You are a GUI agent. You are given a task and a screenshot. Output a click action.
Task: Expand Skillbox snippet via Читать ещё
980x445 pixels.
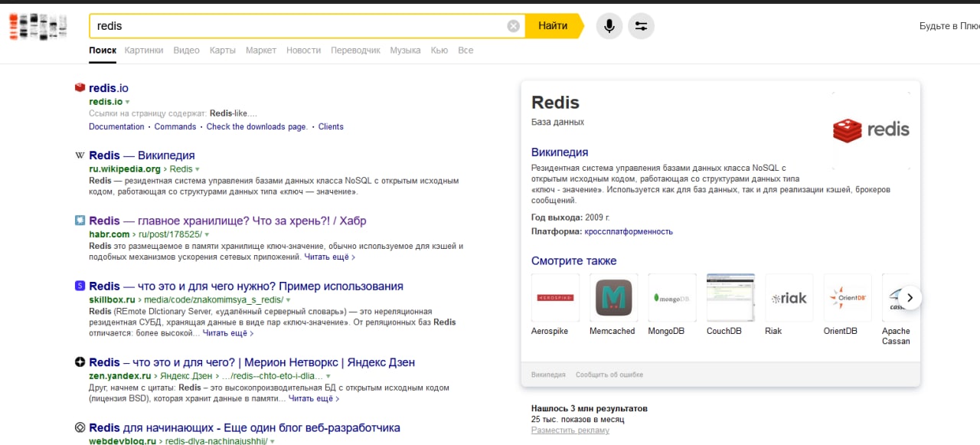coord(228,334)
